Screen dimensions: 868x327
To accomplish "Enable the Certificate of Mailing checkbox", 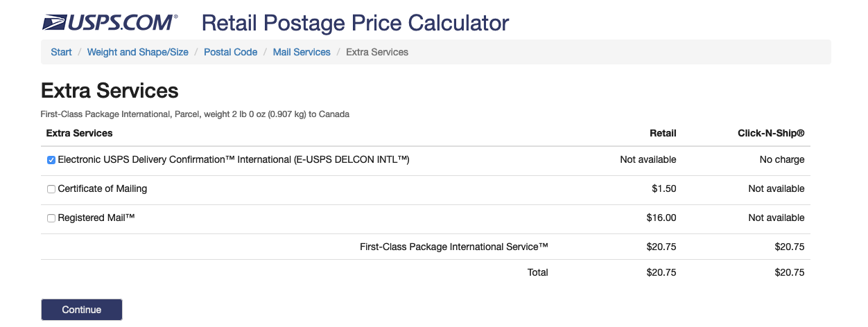I will click(51, 189).
